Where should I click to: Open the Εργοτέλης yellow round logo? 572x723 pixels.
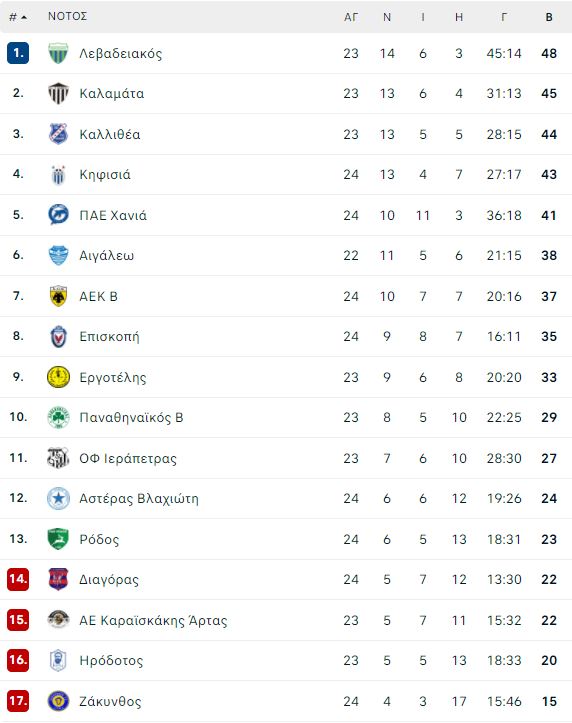(x=59, y=377)
